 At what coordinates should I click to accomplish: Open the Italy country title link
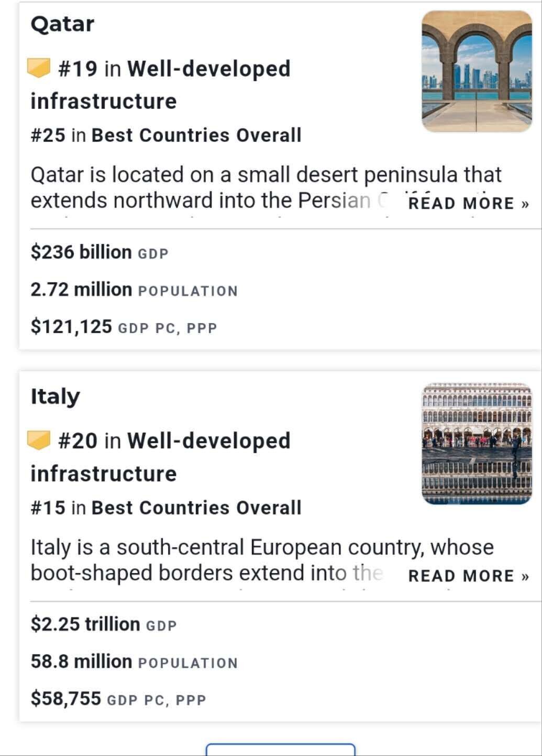point(55,396)
